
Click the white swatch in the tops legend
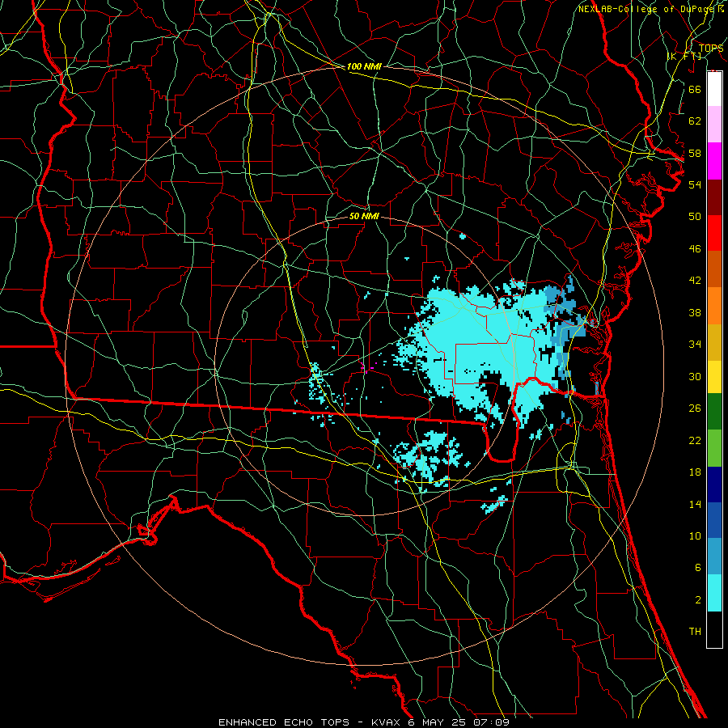point(714,89)
